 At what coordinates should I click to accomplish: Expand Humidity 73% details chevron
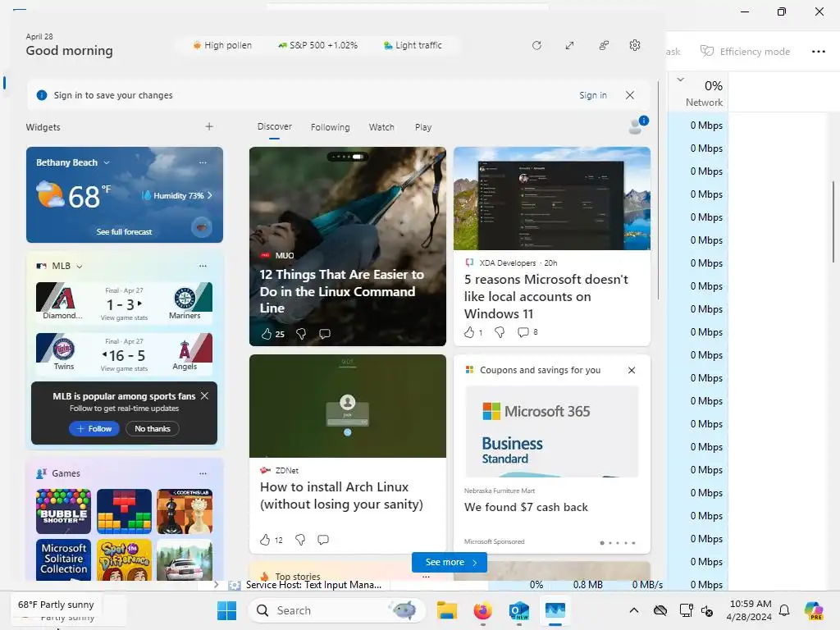coord(209,195)
